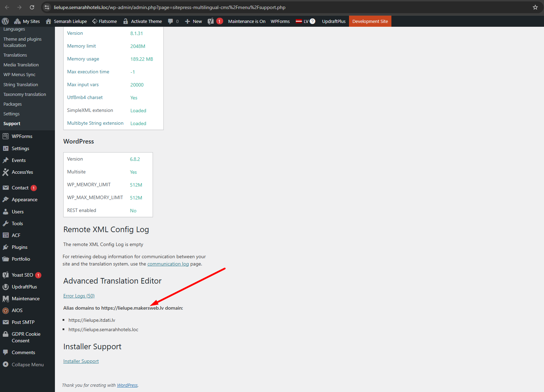Open Error Logs (50) link
The image size is (544, 392).
[79, 296]
